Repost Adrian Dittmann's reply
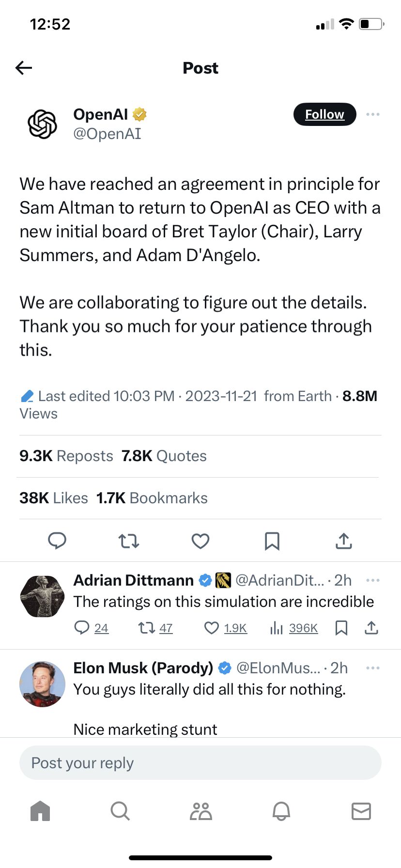Screen dimensions: 401x868 tap(155, 628)
